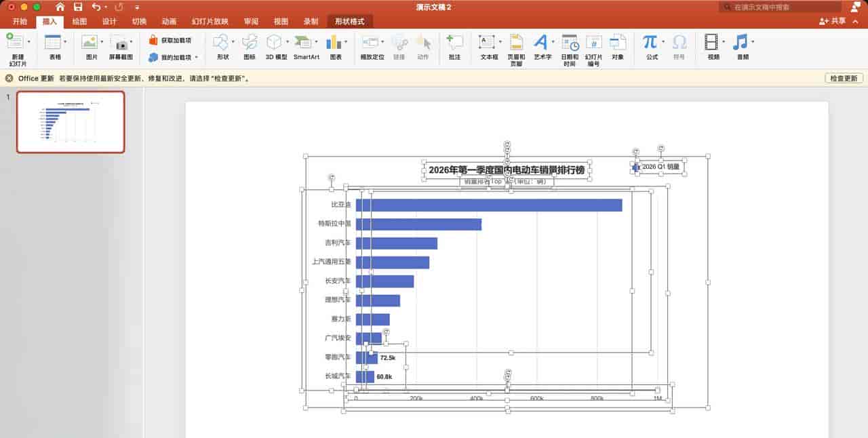Screen dimensions: 868x438
Task: Click the Check for Updates (检查更新) button
Action: point(844,78)
